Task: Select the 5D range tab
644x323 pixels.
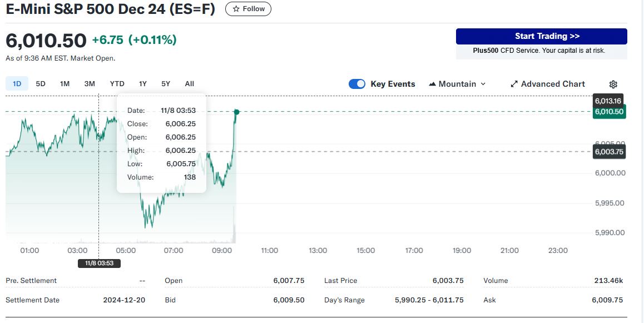Action: [x=41, y=84]
